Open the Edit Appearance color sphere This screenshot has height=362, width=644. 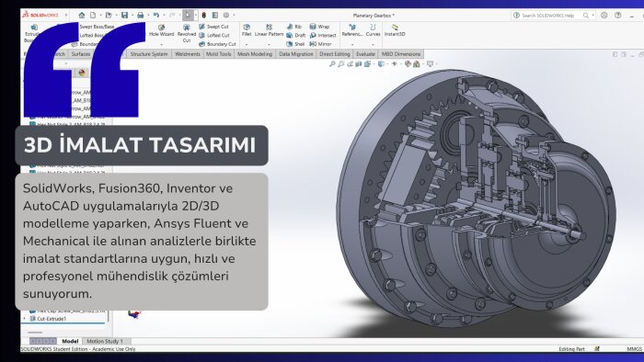pyautogui.click(x=408, y=64)
